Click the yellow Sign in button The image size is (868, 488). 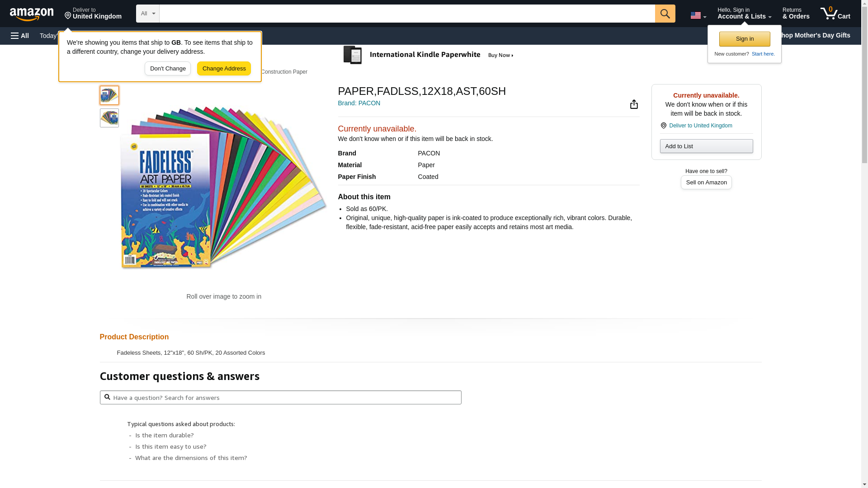(x=744, y=39)
